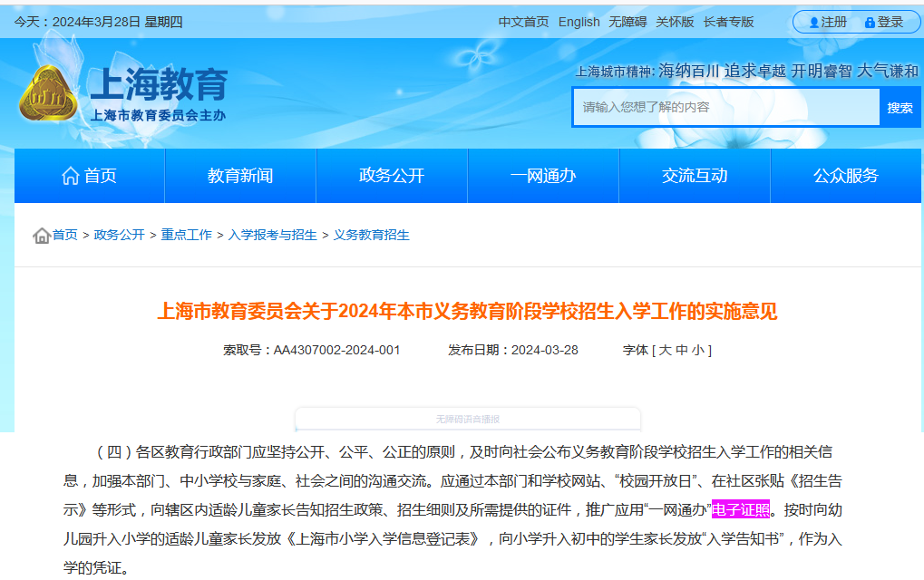This screenshot has width=924, height=580.
Task: Click the 义务教育招生 breadcrumb link
Action: click(372, 235)
